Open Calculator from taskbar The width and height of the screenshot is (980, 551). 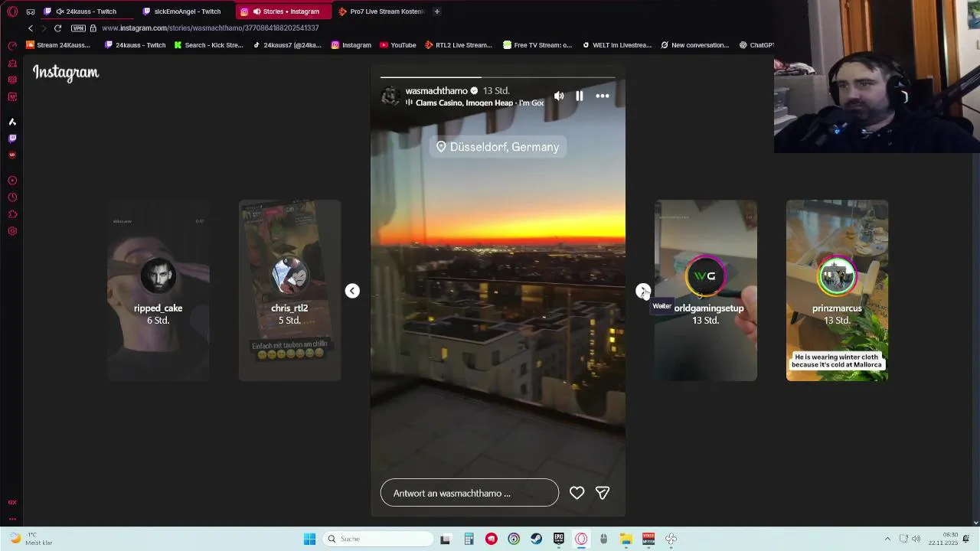pos(469,539)
